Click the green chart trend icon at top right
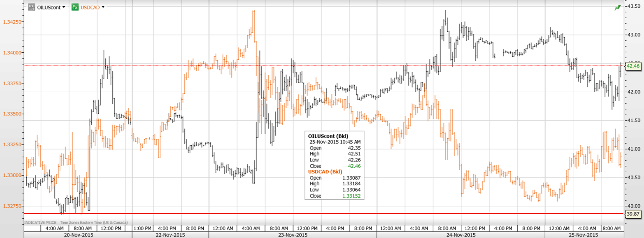This screenshot has height=238, width=644. 617,8
